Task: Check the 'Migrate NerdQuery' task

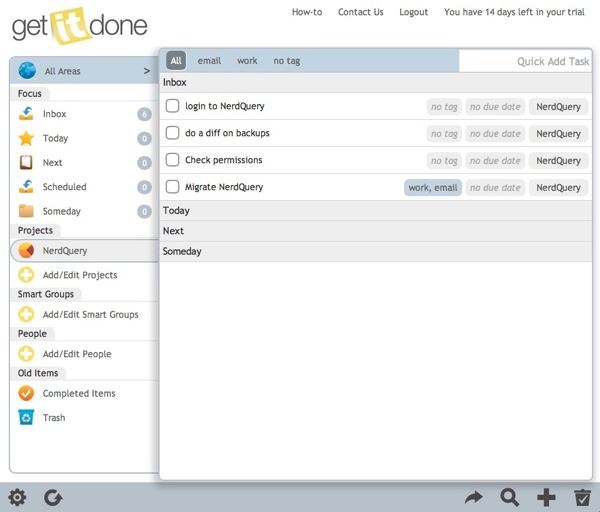Action: coord(172,187)
